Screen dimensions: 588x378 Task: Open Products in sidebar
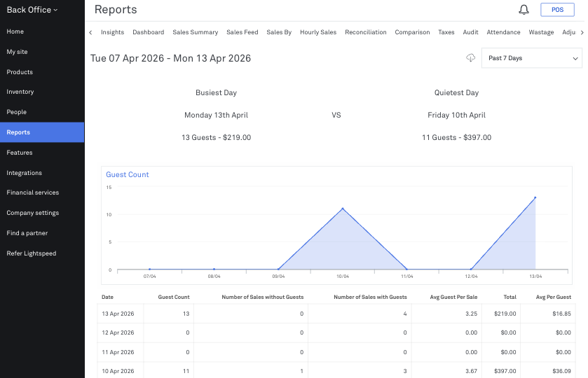pyautogui.click(x=42, y=72)
